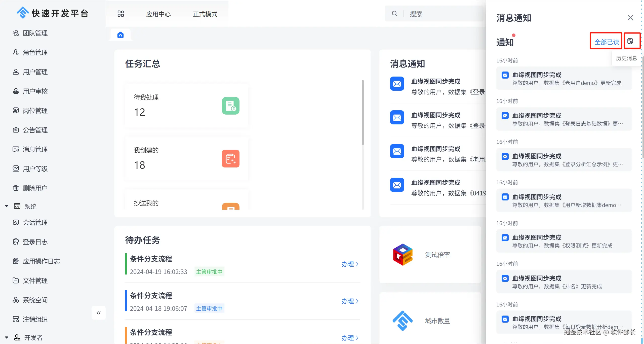Click the 城市数量 blue logo icon
Screen dimensions: 644x344
point(403,321)
